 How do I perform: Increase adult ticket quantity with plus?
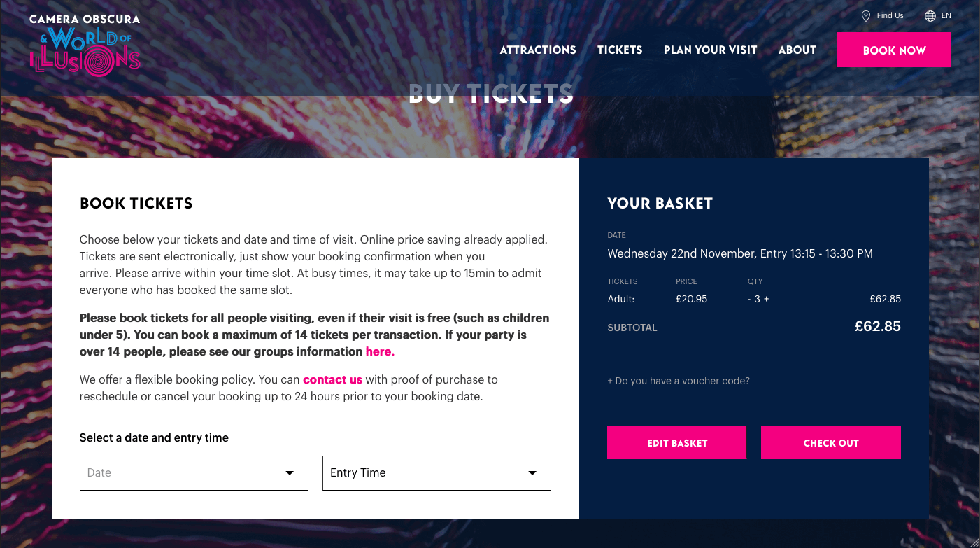[x=766, y=300]
